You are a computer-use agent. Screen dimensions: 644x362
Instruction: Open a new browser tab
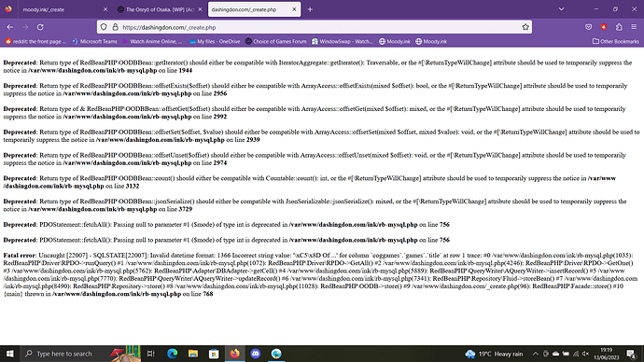coord(310,9)
